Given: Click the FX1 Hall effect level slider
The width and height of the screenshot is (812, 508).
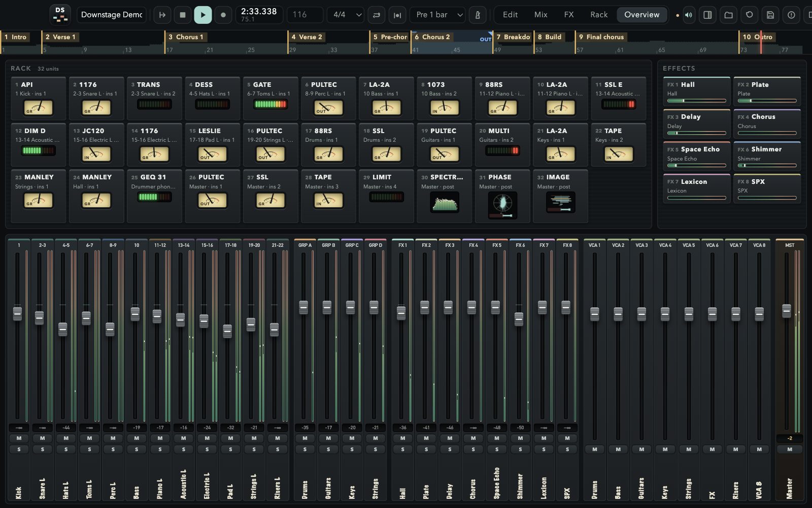Looking at the screenshot, I should [x=697, y=101].
